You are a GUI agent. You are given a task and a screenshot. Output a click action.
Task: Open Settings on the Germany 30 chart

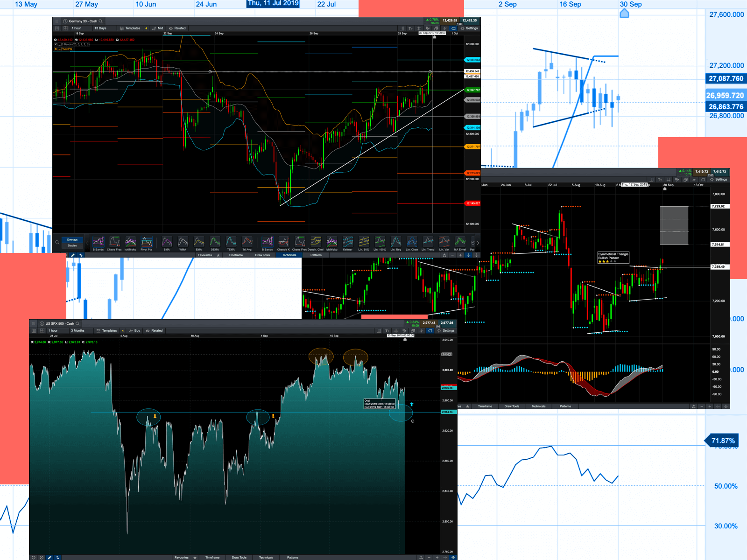pos(470,28)
